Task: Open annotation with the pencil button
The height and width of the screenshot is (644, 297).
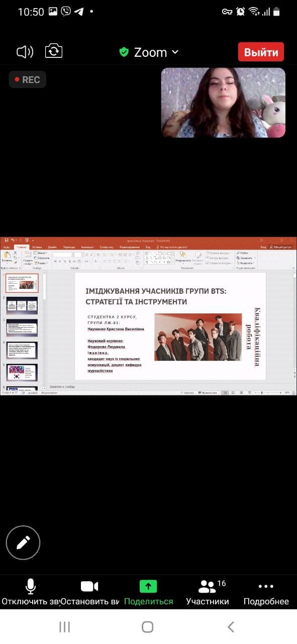Action: [23, 542]
